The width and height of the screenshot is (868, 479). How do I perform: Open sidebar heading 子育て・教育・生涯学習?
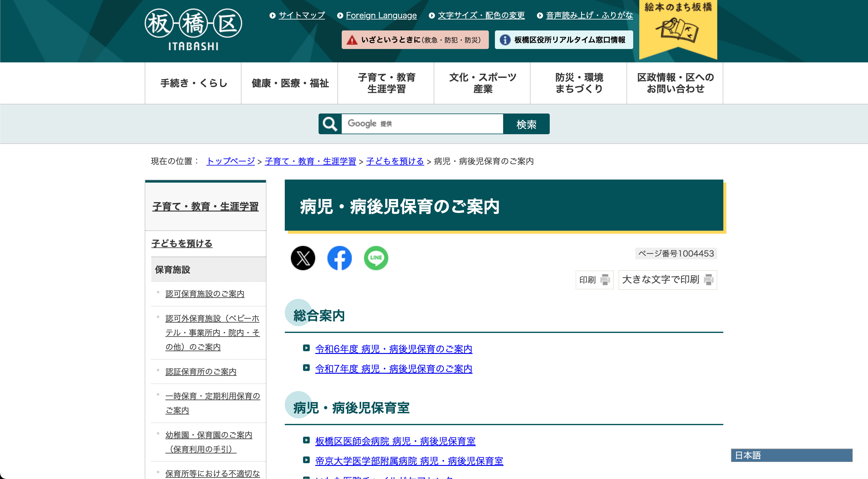coord(206,206)
